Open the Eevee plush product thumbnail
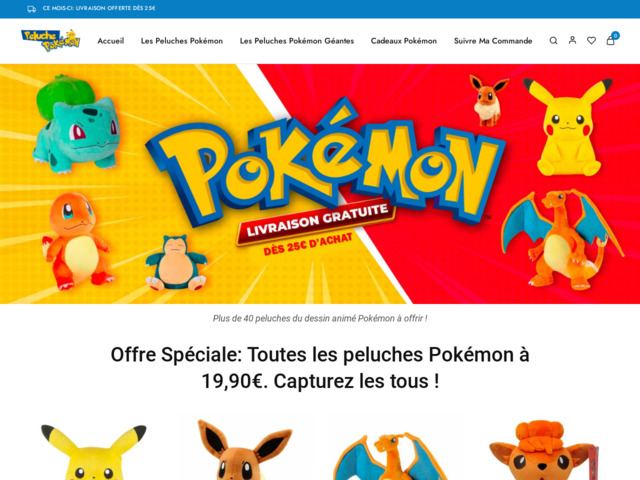The image size is (640, 480). coord(245,450)
